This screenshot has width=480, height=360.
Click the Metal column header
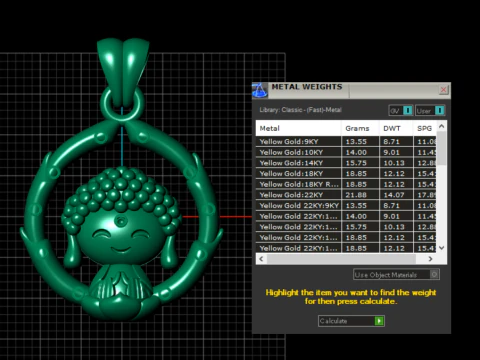pos(298,128)
